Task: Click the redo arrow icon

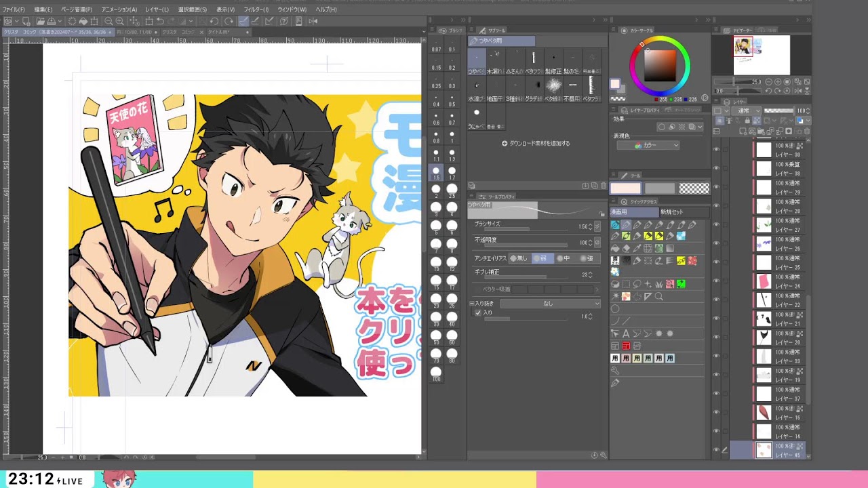Action: (171, 21)
